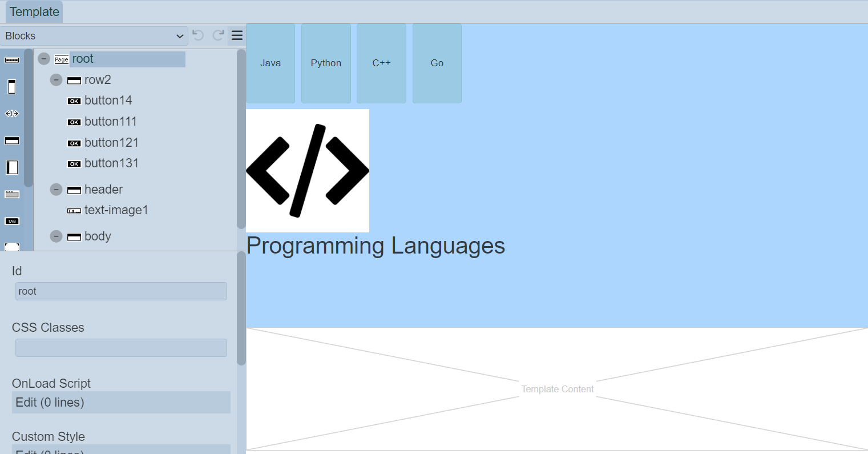Select the horizontal splitter block in the palette
The image size is (868, 454).
(12, 114)
